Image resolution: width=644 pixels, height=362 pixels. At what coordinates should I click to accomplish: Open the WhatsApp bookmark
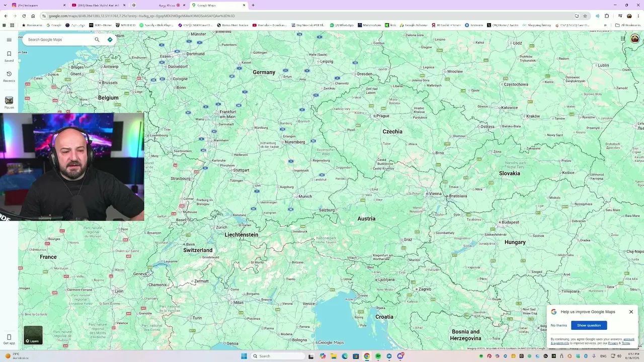[x=342, y=25]
